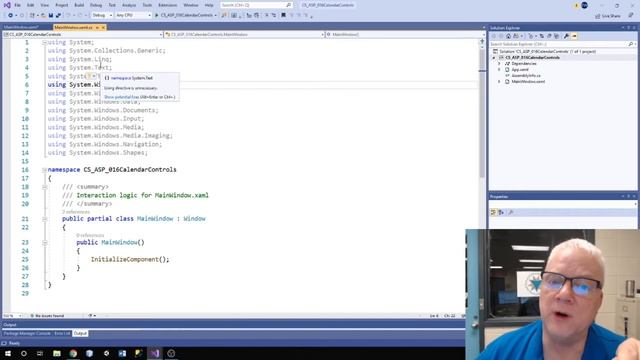Image resolution: width=640 pixels, height=360 pixels.
Task: Open the View menu
Action: [x=45, y=5]
